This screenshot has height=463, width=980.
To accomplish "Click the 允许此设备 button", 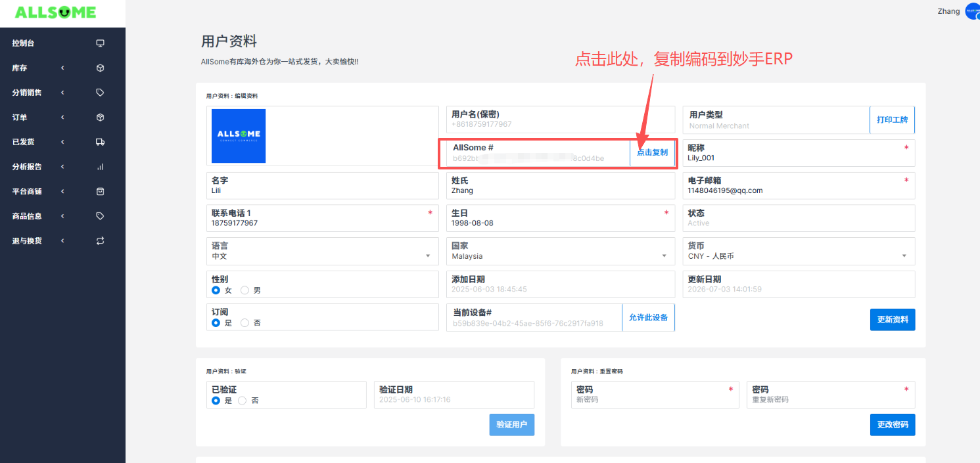I will (648, 317).
